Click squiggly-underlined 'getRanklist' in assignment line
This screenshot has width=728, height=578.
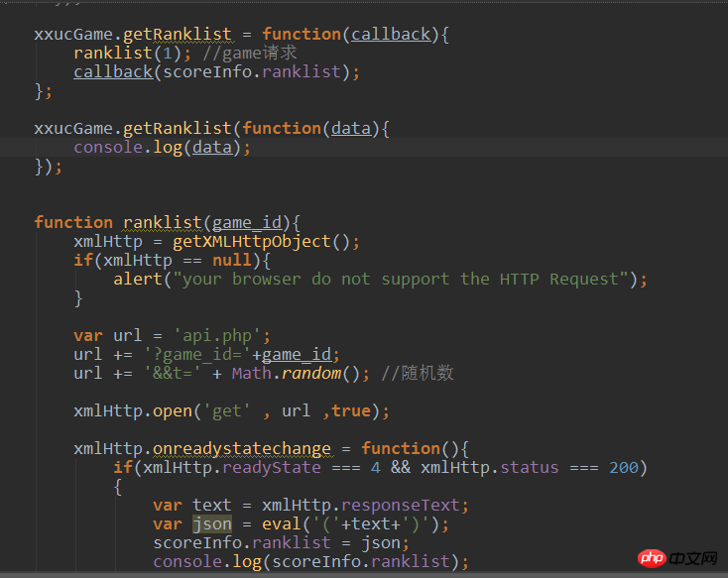(x=177, y=35)
